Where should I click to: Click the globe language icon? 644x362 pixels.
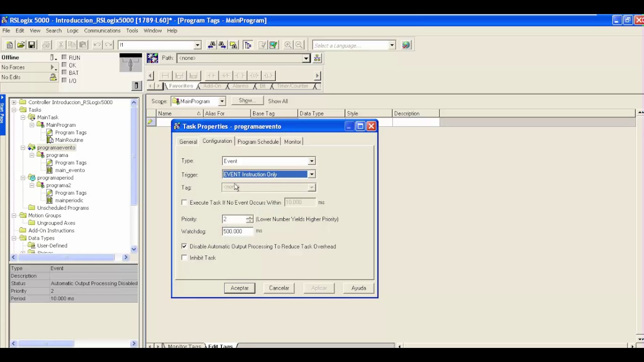pos(406,45)
